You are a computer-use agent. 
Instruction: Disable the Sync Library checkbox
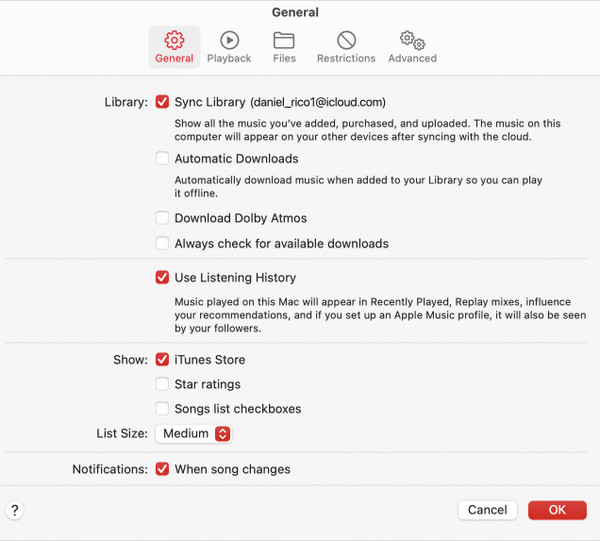(x=162, y=102)
